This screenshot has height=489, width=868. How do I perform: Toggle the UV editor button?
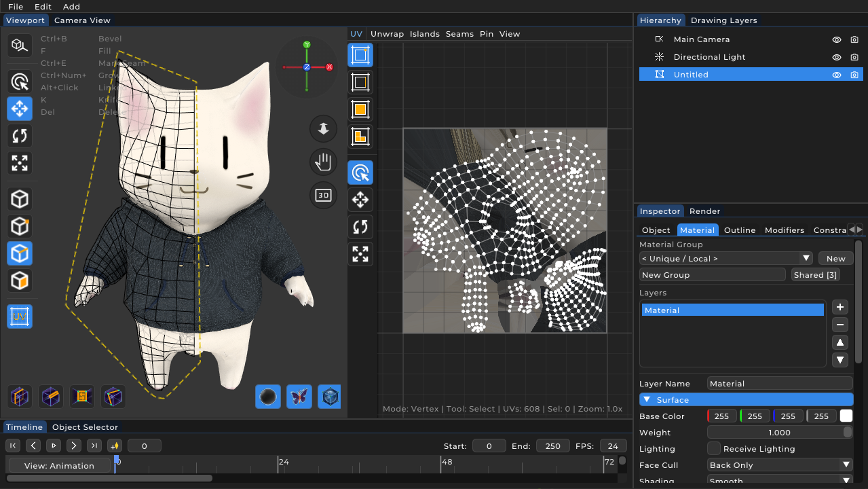(x=20, y=316)
